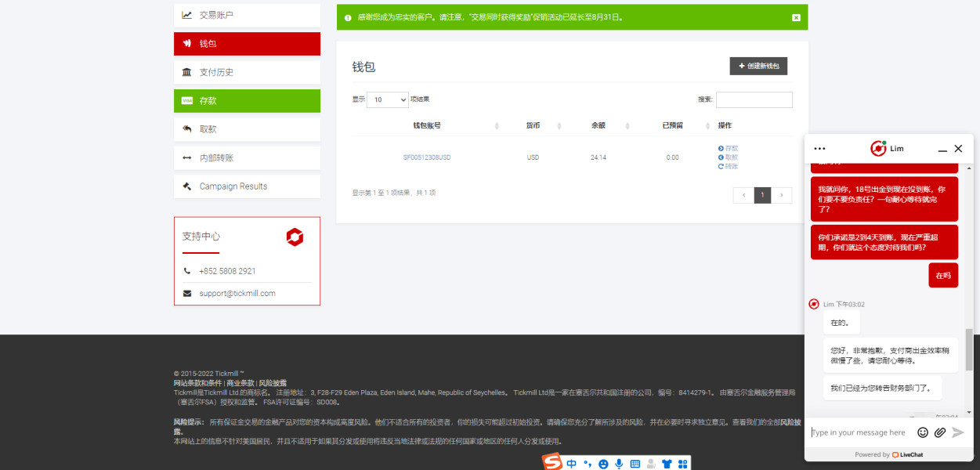This screenshot has height=470, width=980.
Task: Click the Powered by LiveChat link
Action: coord(888,454)
